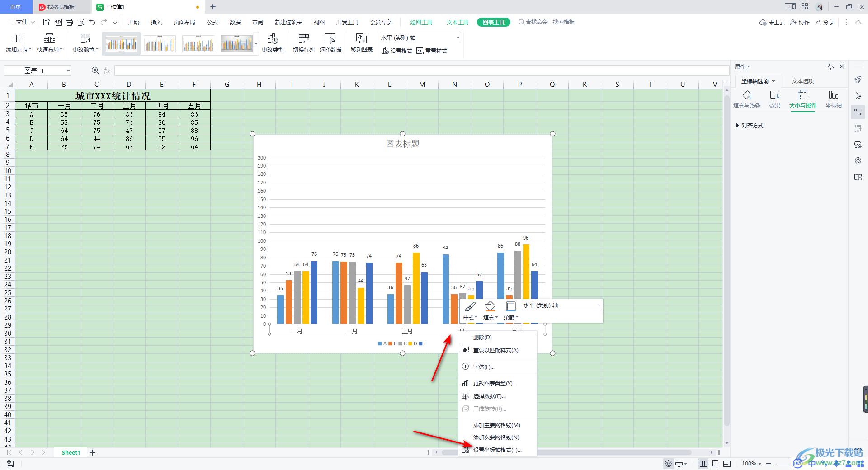Select Size and Properties (大小与属性) icon
Screen dimensions: 868x470
click(x=803, y=99)
